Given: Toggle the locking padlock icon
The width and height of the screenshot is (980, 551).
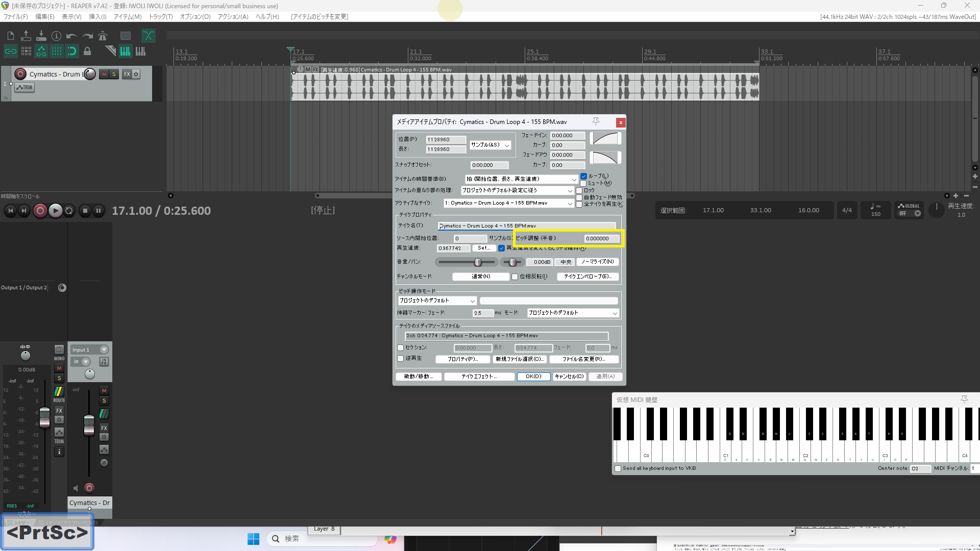Looking at the screenshot, I should pyautogui.click(x=87, y=51).
